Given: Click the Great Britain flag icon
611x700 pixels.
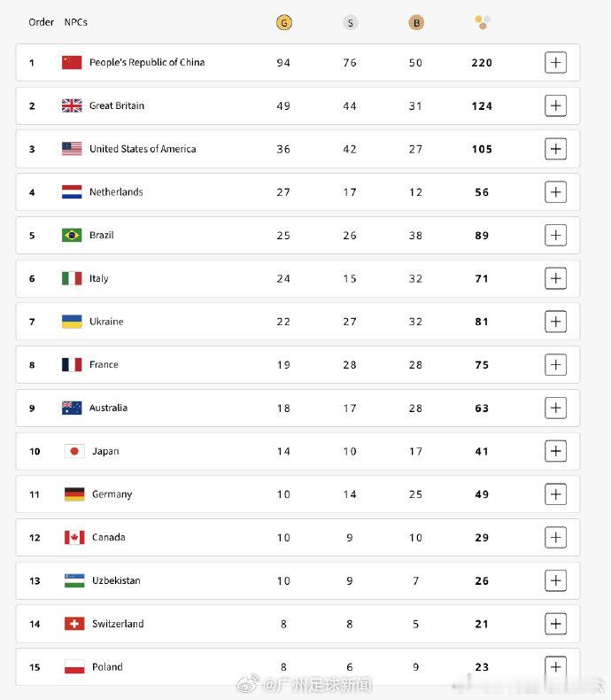Looking at the screenshot, I should (x=72, y=105).
